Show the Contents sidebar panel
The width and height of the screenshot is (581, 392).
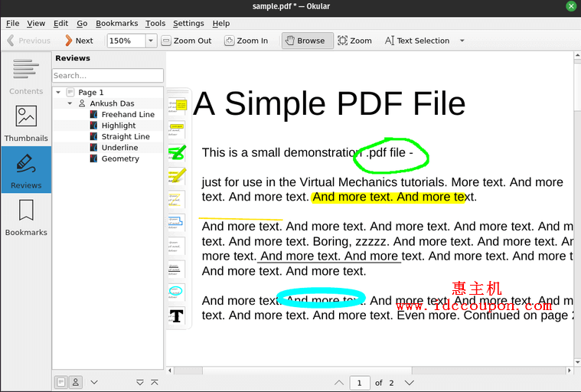(x=26, y=77)
